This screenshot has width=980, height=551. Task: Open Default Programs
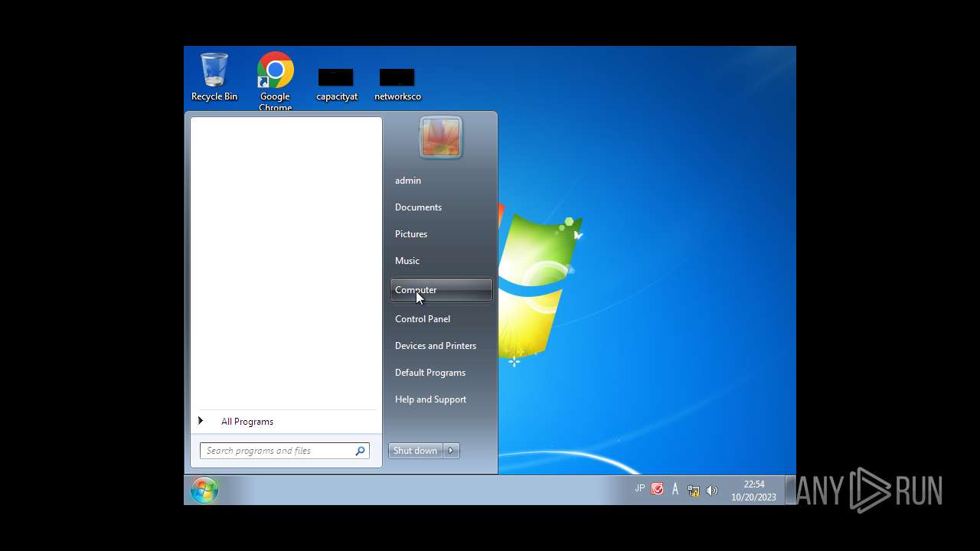click(x=440, y=373)
